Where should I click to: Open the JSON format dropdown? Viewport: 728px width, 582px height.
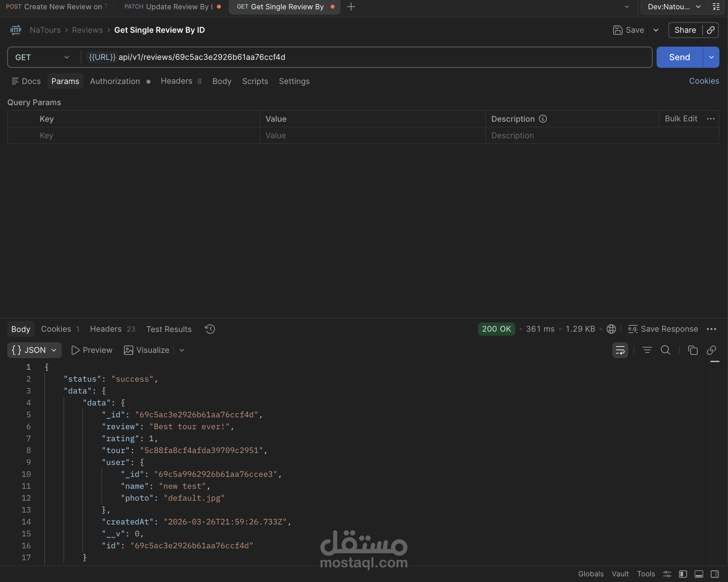tap(34, 350)
